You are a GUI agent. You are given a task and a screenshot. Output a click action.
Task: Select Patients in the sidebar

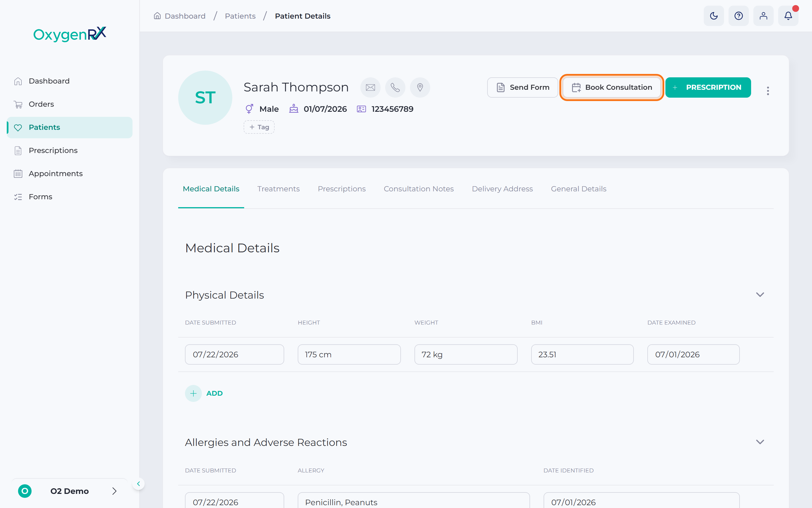coord(69,127)
